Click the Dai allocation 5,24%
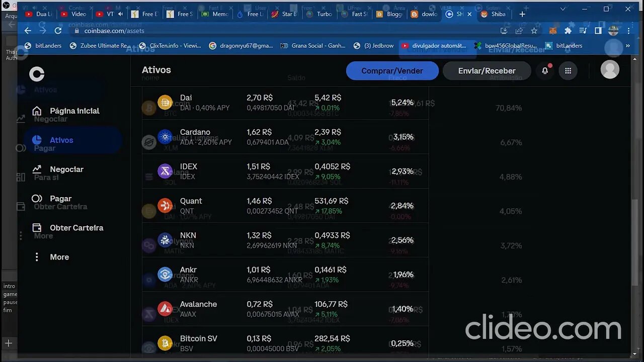The image size is (644, 362). (402, 103)
